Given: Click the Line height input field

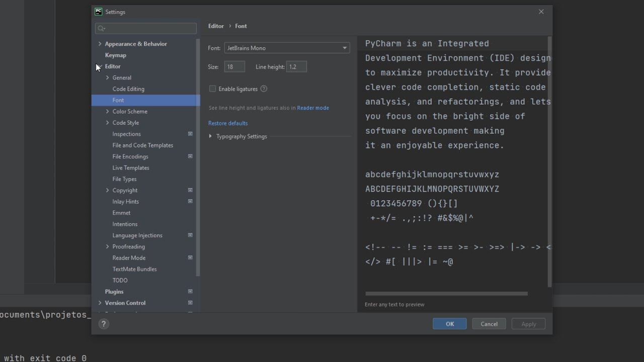Looking at the screenshot, I should tap(296, 67).
